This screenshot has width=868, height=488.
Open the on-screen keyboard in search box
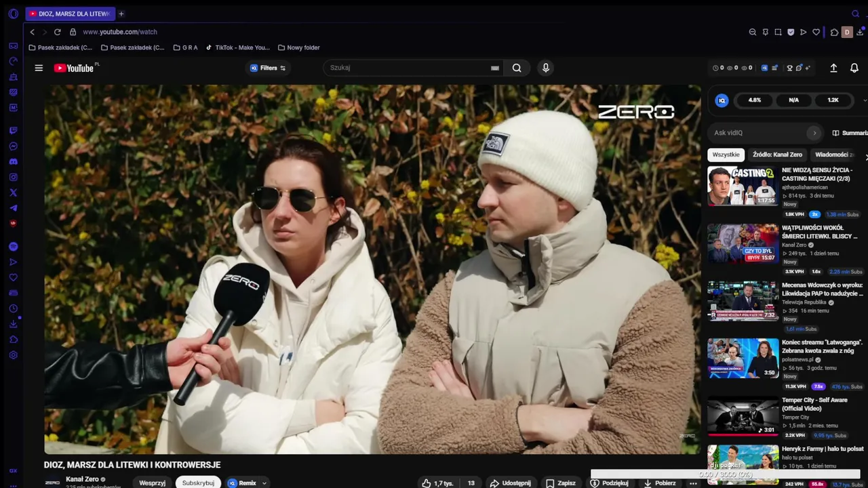pos(495,68)
